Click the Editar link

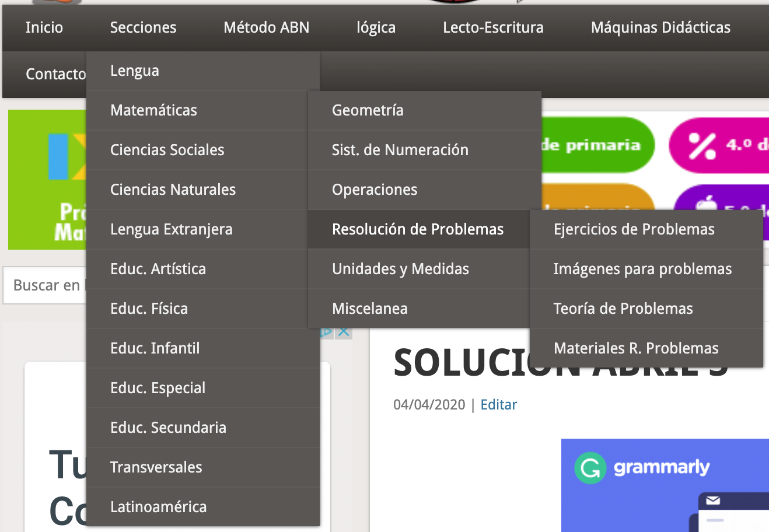[498, 405]
